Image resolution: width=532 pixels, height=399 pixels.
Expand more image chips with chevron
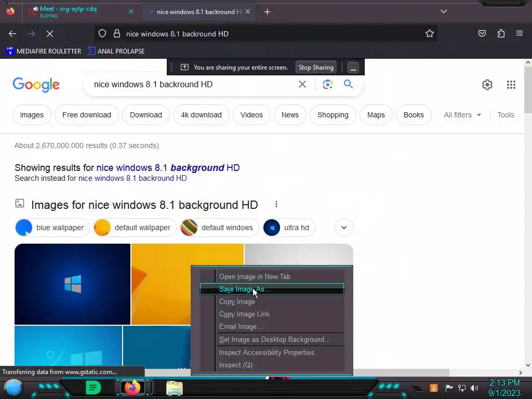(x=344, y=228)
